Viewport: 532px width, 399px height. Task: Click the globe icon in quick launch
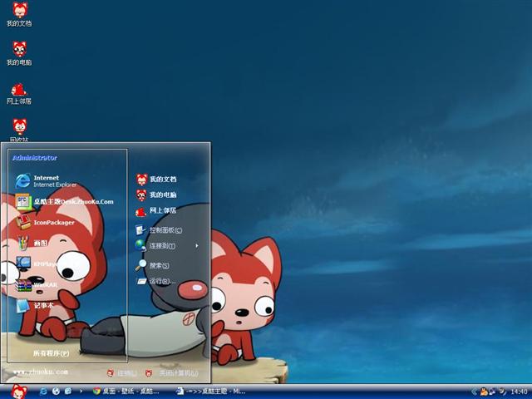(56, 392)
